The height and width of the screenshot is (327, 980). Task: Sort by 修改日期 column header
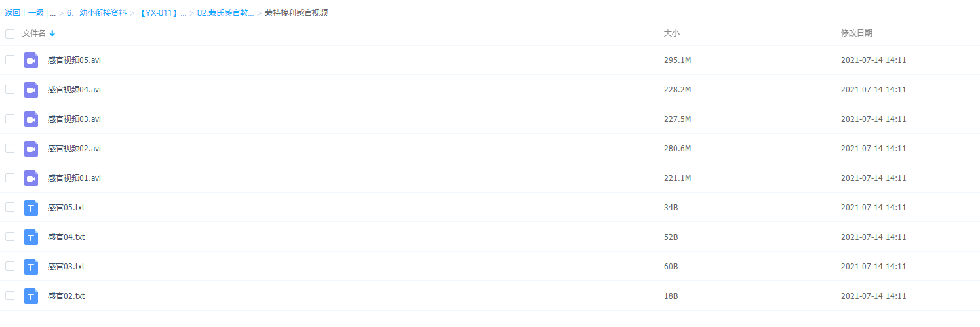click(857, 33)
